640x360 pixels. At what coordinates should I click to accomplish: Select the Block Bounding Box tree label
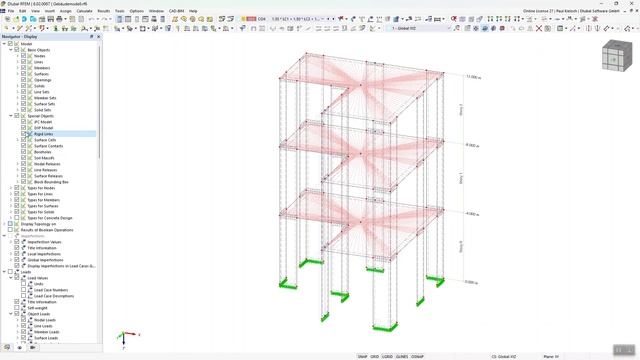pyautogui.click(x=51, y=182)
